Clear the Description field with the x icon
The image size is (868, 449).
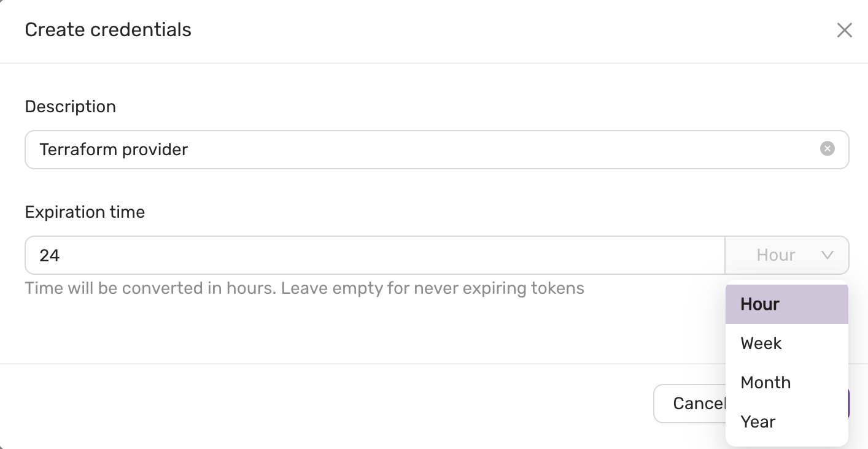coord(827,149)
